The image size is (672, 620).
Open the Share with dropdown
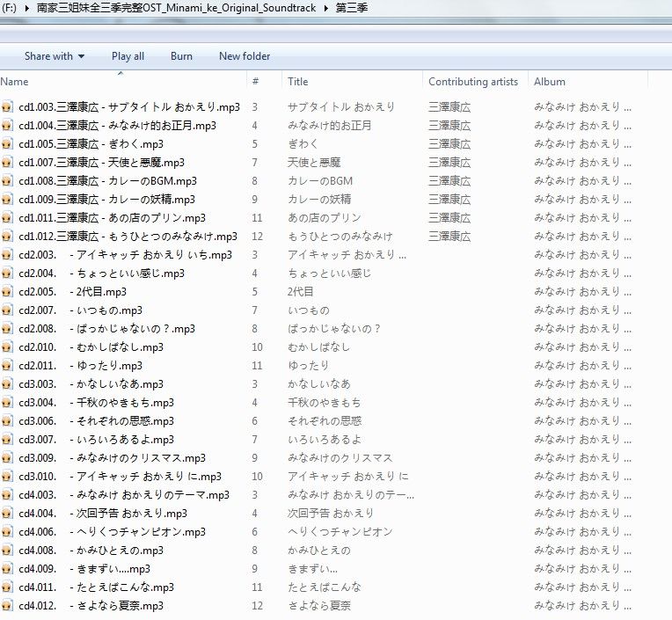(55, 56)
